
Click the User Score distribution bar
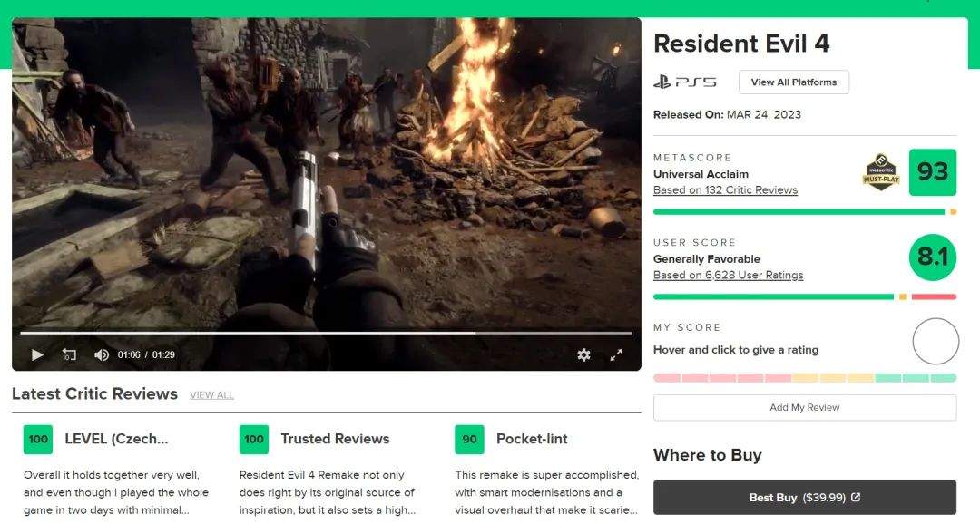tap(805, 296)
